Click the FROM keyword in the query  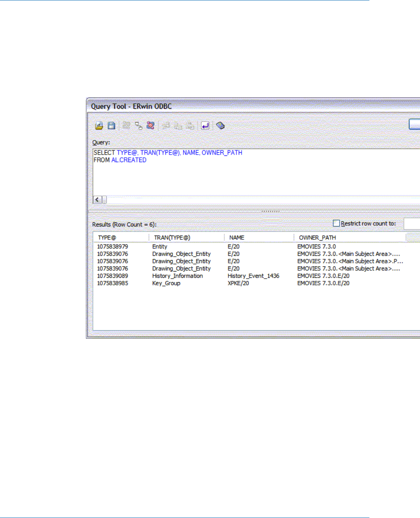[x=102, y=160]
